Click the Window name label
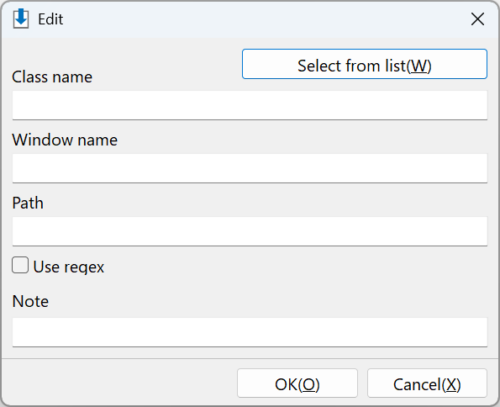500x407 pixels. (x=65, y=140)
